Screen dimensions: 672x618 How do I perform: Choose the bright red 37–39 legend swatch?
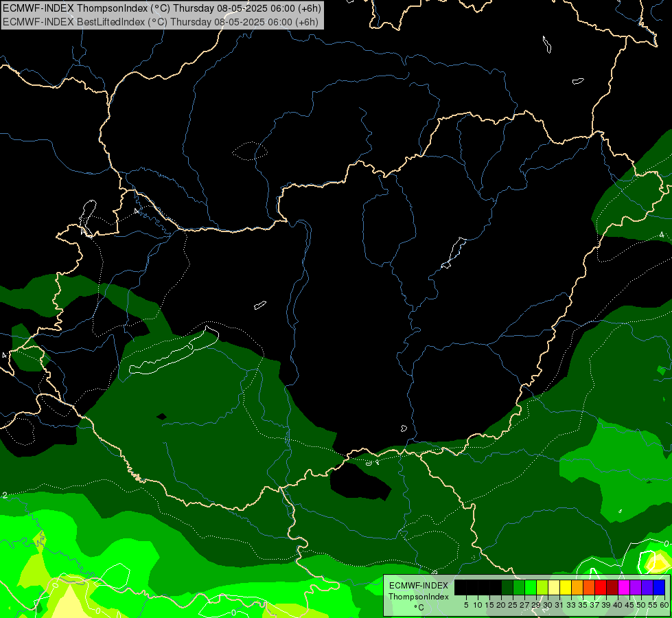coord(601,587)
